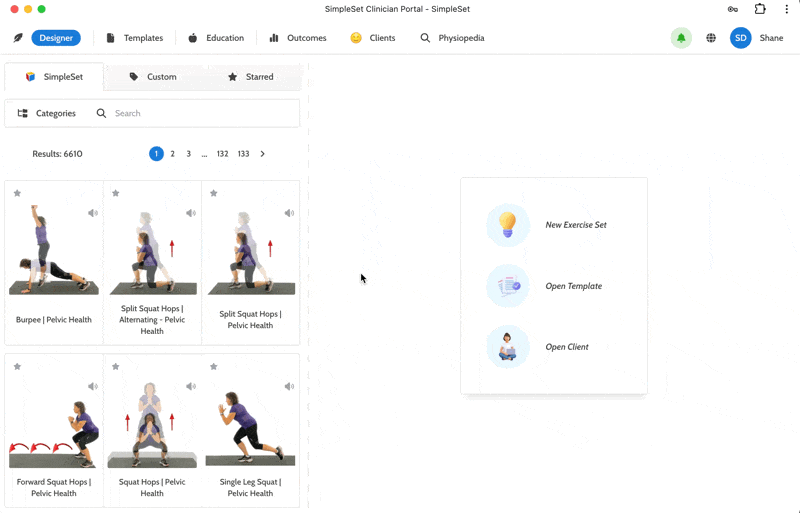Star the Squat Hops exercise
Image resolution: width=800 pixels, height=513 pixels.
pos(116,367)
